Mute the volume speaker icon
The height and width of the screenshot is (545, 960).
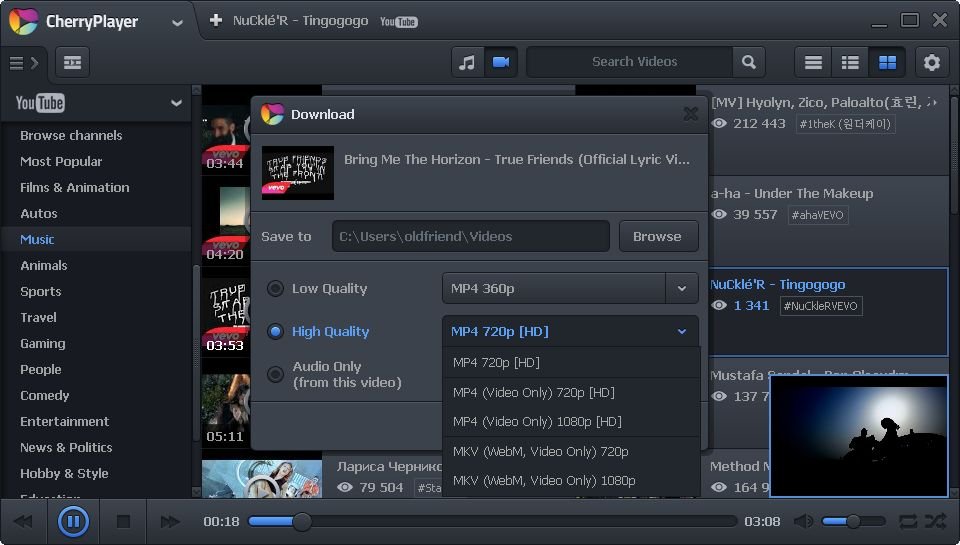[x=803, y=521]
